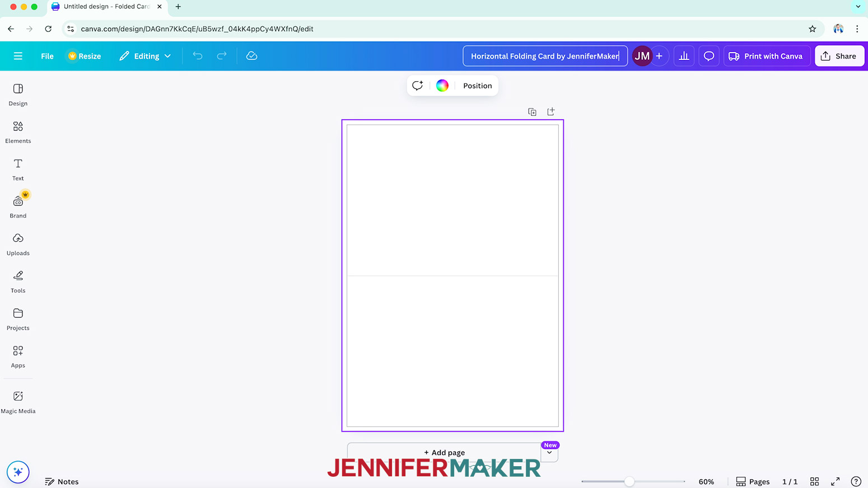Click the Add page button

tap(444, 452)
